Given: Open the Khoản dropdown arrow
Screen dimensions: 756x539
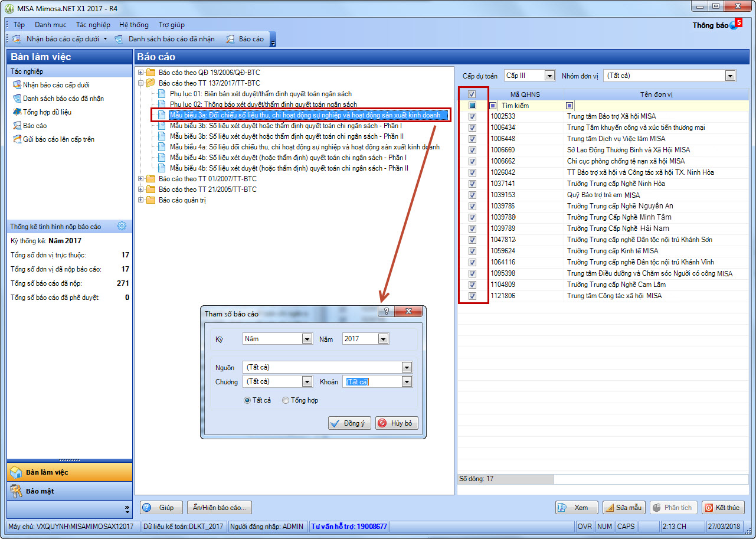Looking at the screenshot, I should click(406, 382).
